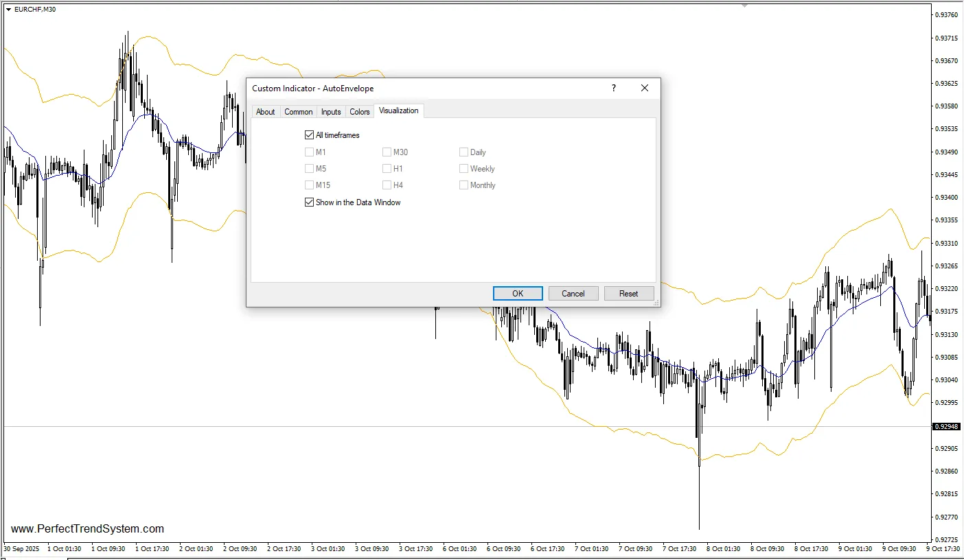Close the AutoEnvelope custom indicator dialog
Viewport: 964px width, 560px height.
click(644, 88)
